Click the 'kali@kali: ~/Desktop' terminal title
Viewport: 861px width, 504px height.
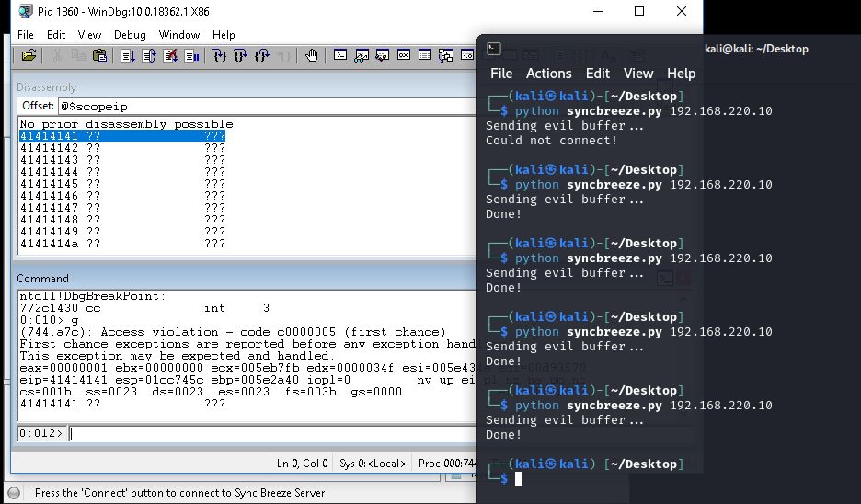(756, 49)
